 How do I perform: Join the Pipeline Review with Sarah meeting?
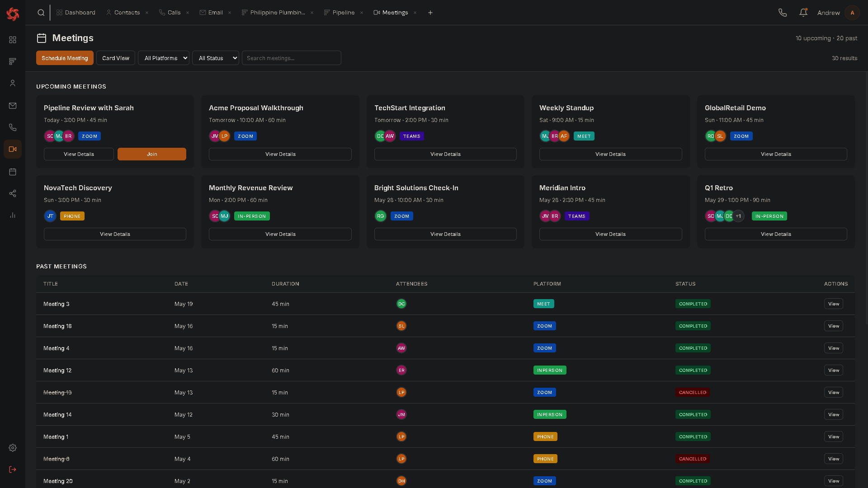[152, 154]
